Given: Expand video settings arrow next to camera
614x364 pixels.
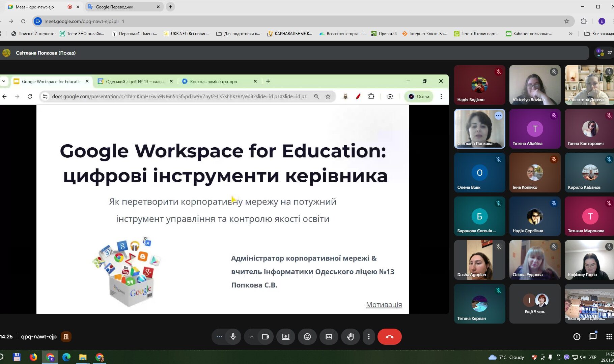Looking at the screenshot, I should (x=252, y=337).
